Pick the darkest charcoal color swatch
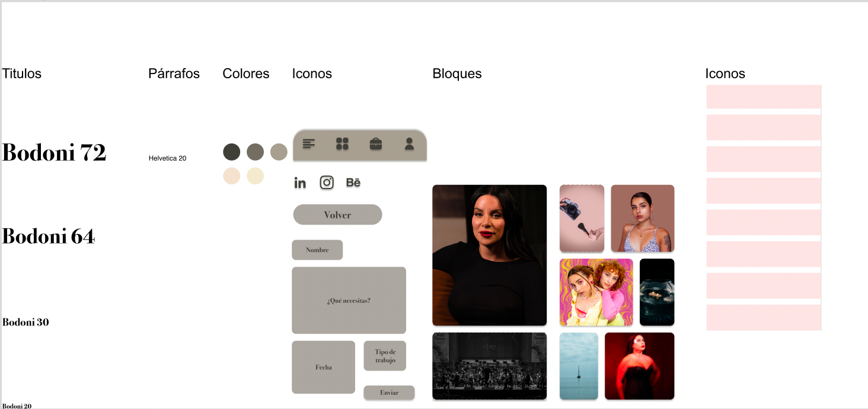 pyautogui.click(x=231, y=152)
